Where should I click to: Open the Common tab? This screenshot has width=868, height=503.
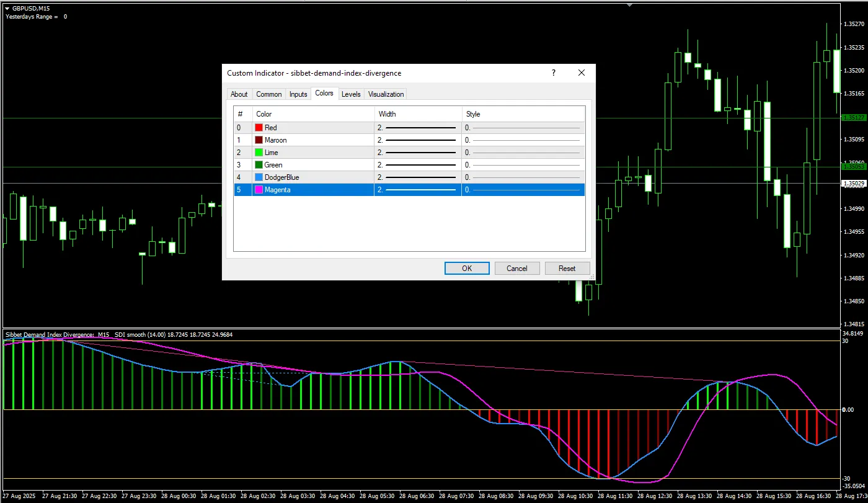tap(268, 94)
